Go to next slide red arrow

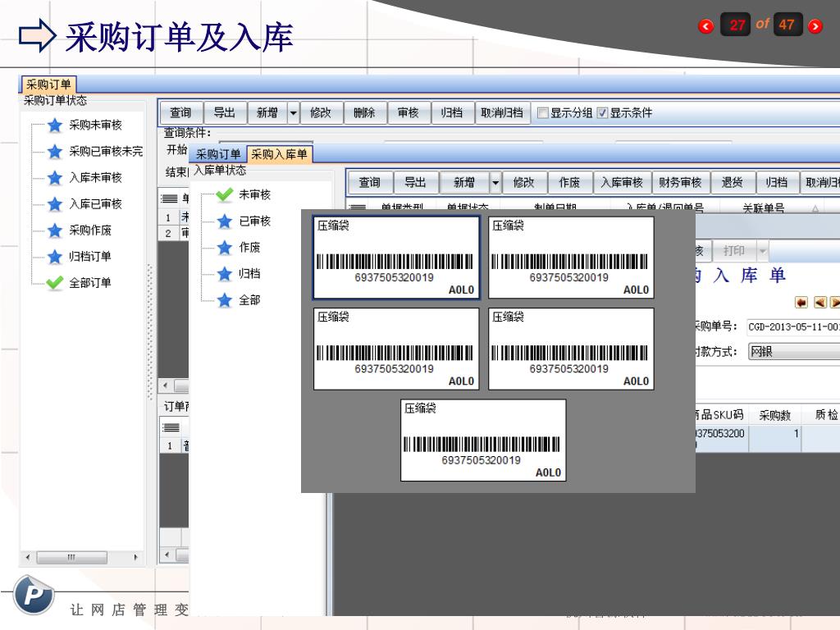pyautogui.click(x=815, y=25)
